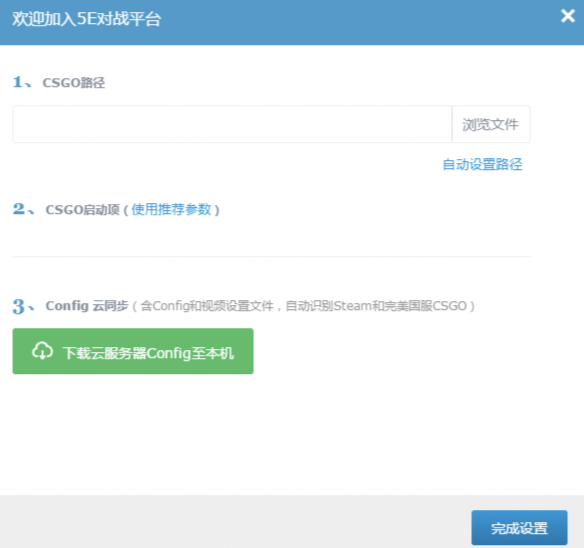Finish with the 完成设置 button
The height and width of the screenshot is (548, 584).
519,528
